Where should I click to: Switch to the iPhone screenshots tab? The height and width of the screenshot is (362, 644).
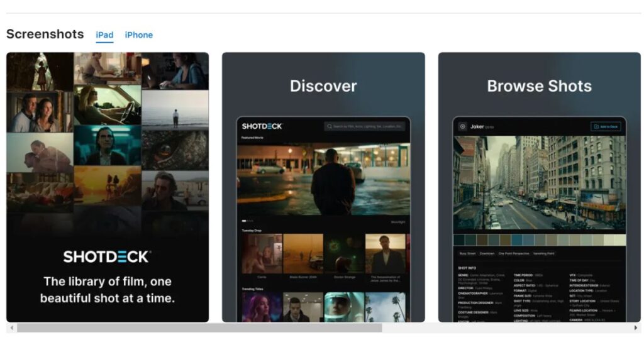coord(138,35)
